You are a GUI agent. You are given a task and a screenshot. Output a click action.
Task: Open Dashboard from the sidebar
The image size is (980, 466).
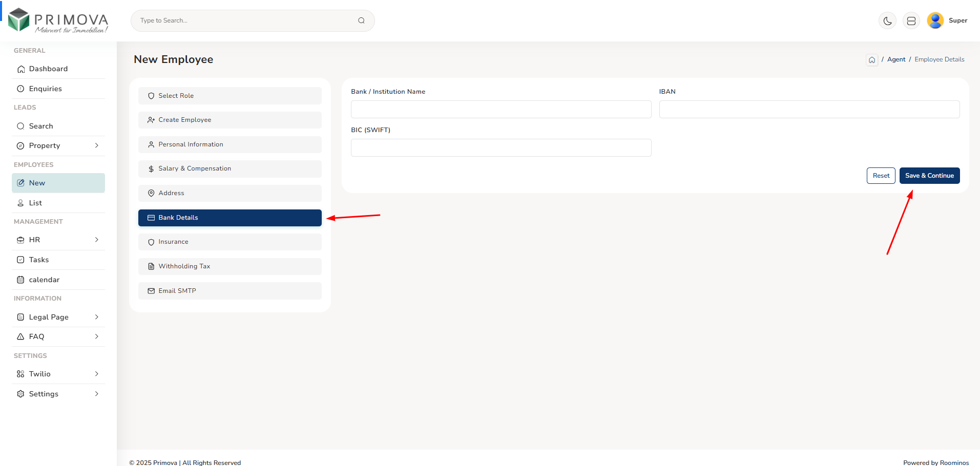[48, 69]
